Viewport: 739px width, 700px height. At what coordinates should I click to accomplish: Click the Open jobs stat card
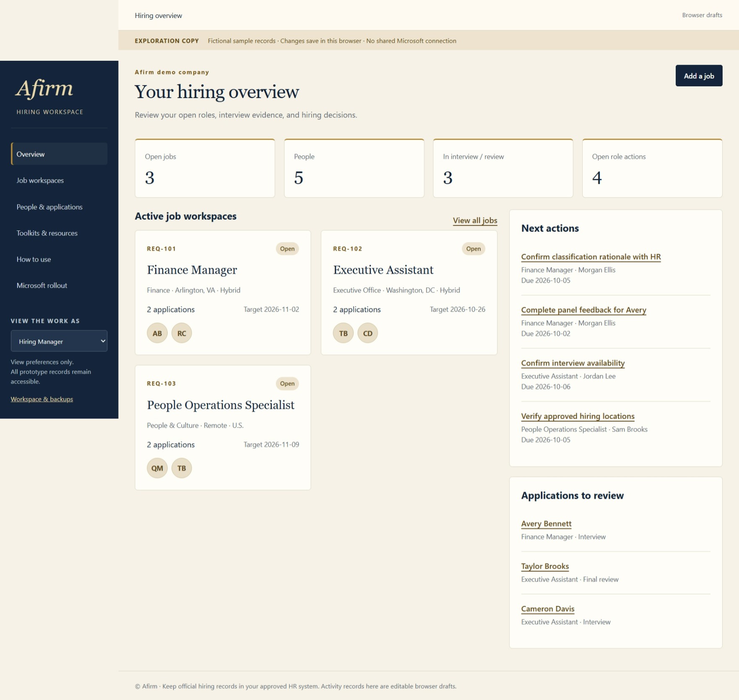(205, 168)
